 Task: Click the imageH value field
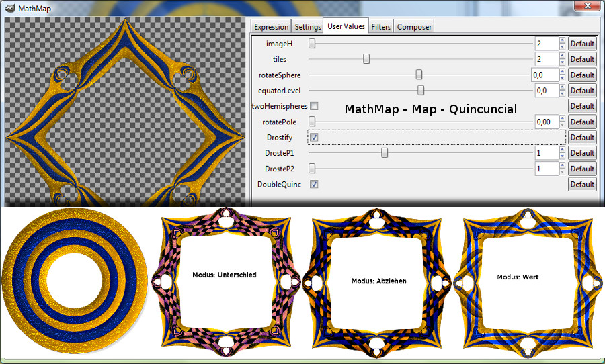(x=545, y=44)
